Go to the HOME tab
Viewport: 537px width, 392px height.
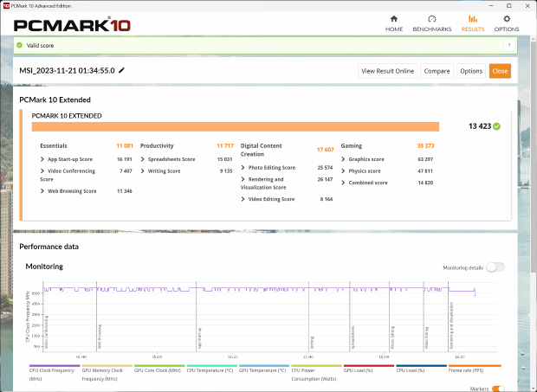(394, 29)
